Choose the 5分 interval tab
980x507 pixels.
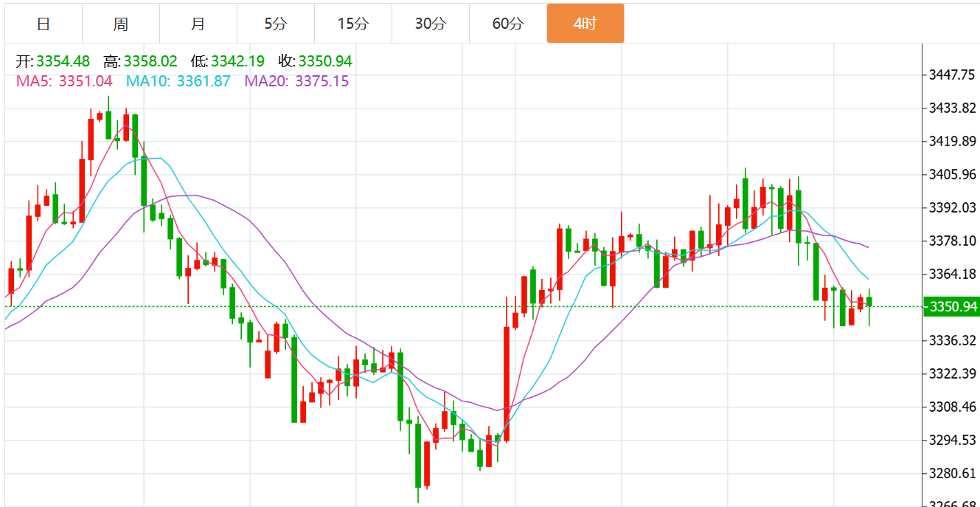(275, 24)
